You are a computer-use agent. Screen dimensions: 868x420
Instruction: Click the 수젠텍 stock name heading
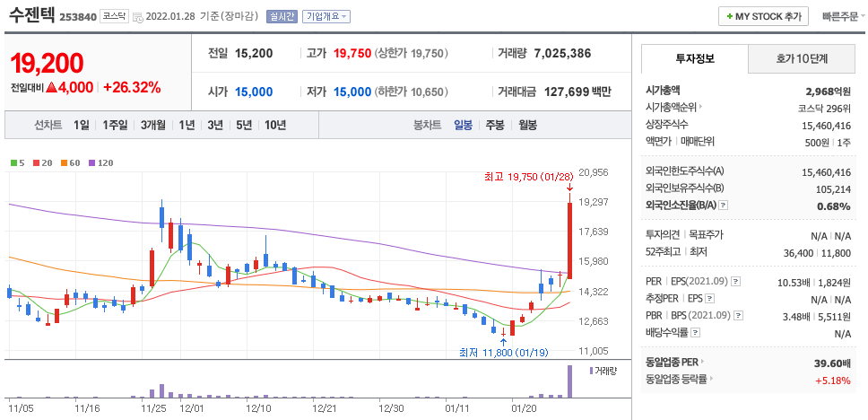pos(31,15)
